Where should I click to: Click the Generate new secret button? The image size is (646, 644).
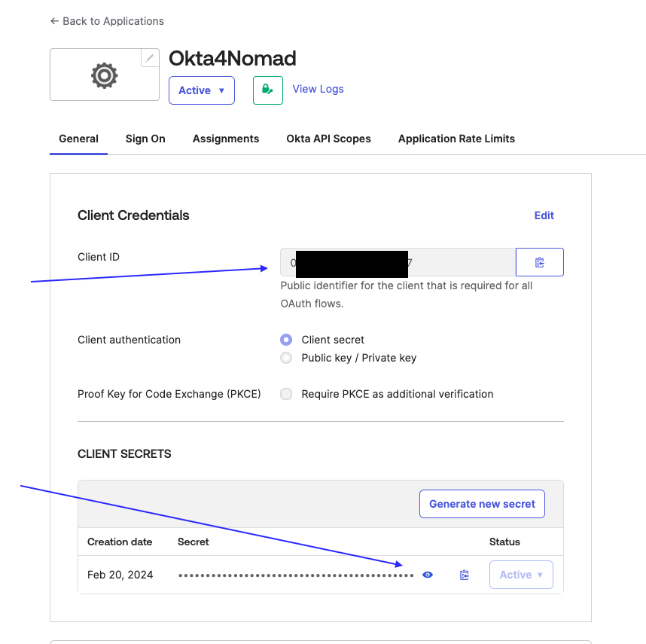point(482,504)
